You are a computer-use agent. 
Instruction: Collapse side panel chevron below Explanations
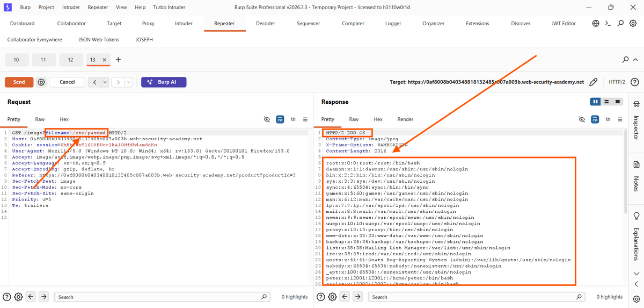[636, 284]
